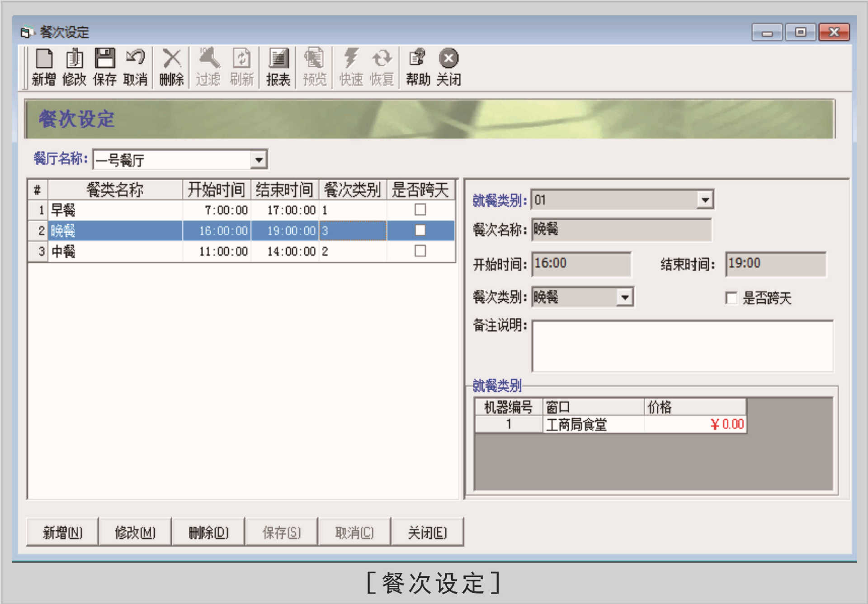Open the 就餐类别 dropdown showing 01
868x604 pixels.
pyautogui.click(x=705, y=200)
